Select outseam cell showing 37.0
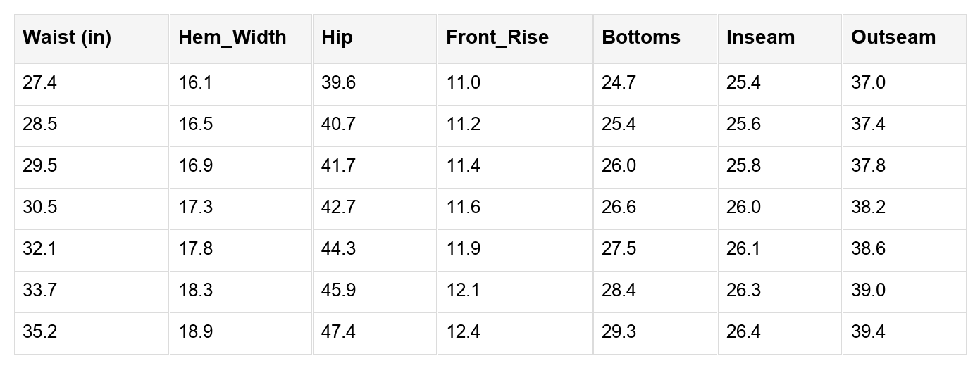This screenshot has width=980, height=368. (x=869, y=83)
